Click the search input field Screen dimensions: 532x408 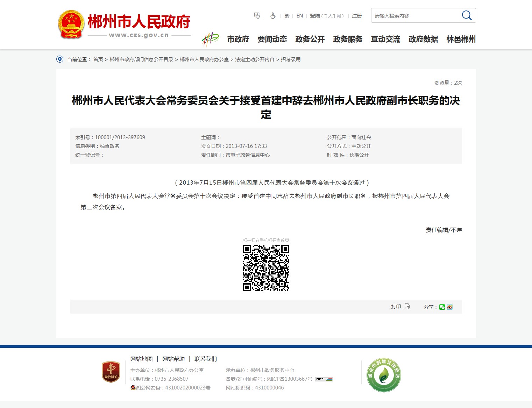point(414,16)
